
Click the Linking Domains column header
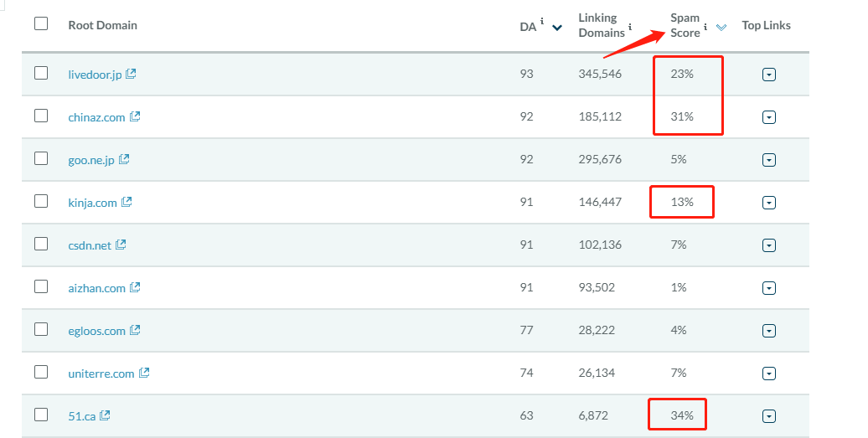point(602,25)
